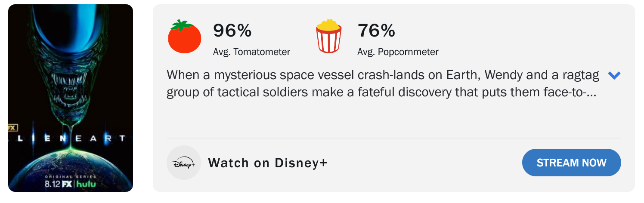This screenshot has width=644, height=203.
Task: Select the 96% Tomatometer score
Action: (232, 31)
